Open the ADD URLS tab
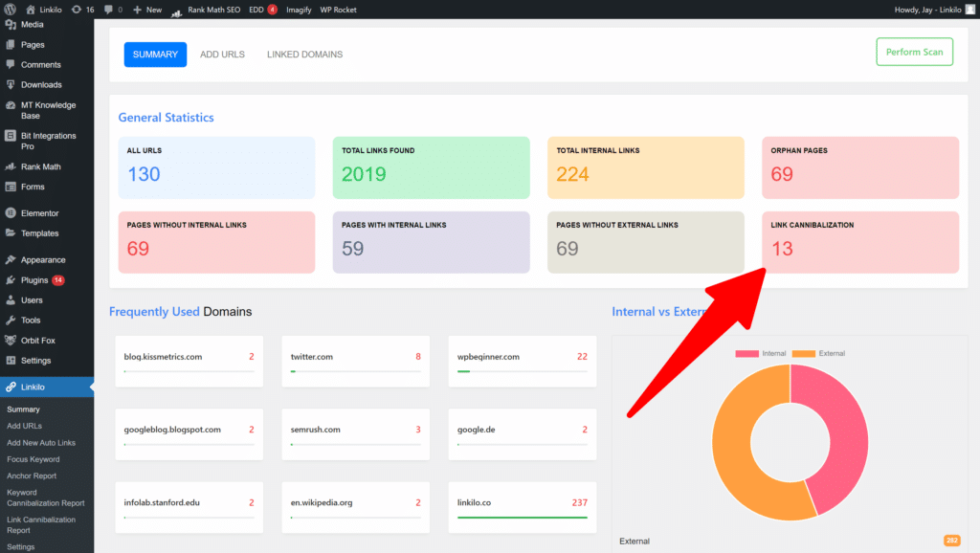Image resolution: width=980 pixels, height=553 pixels. coord(222,55)
